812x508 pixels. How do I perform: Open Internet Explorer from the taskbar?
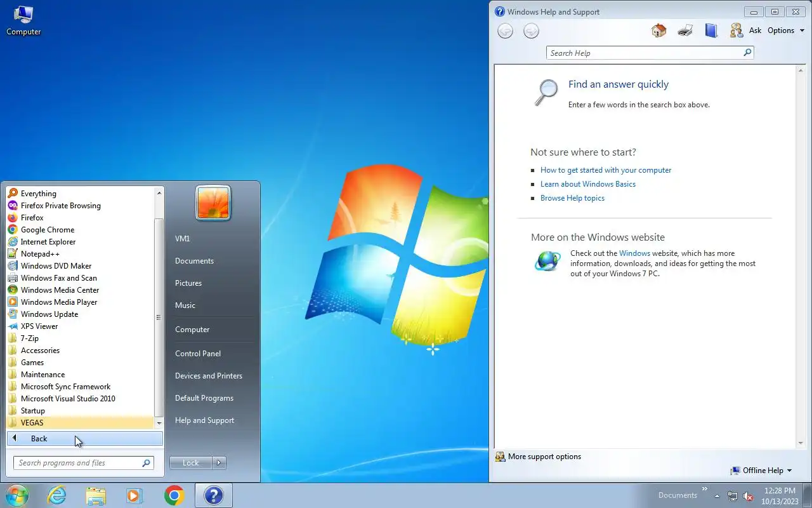coord(57,495)
